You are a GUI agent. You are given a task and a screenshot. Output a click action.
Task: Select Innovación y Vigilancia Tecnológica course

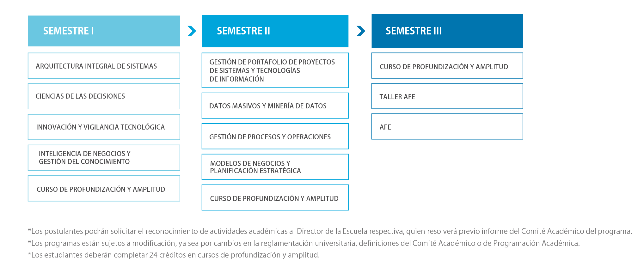click(x=104, y=127)
